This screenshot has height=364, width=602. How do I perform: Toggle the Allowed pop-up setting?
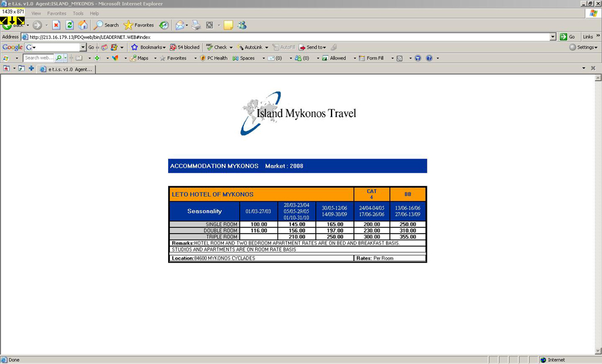tap(334, 58)
